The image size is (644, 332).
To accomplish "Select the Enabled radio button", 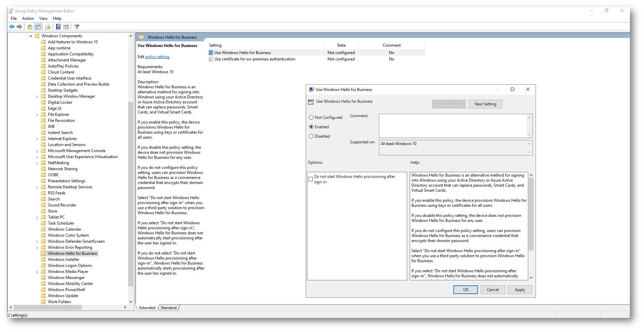I will pos(311,127).
